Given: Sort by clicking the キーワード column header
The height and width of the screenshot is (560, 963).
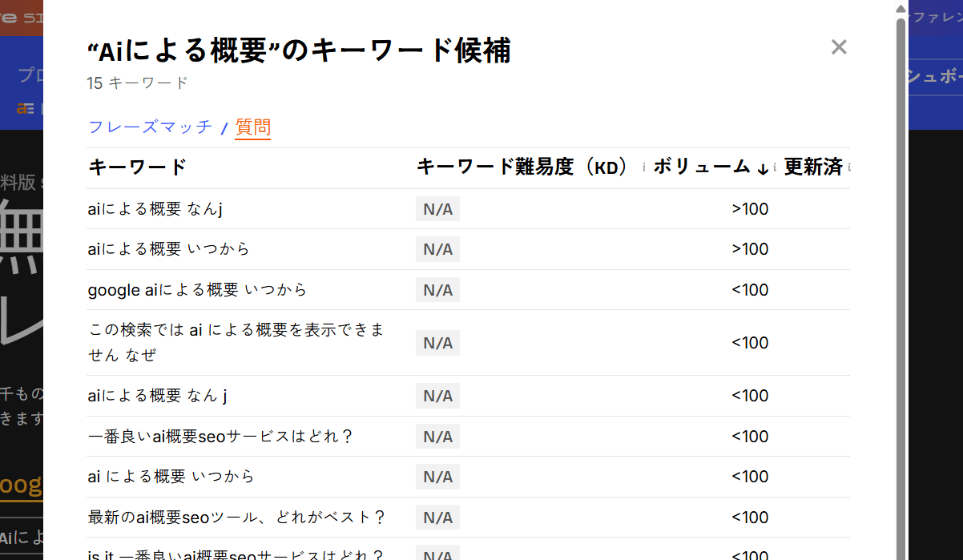Looking at the screenshot, I should click(137, 167).
